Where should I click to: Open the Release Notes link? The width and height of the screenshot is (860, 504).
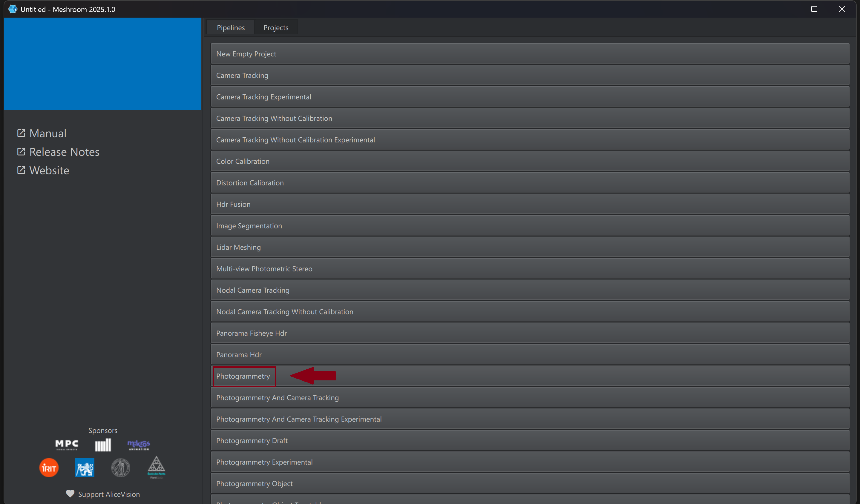pos(64,151)
